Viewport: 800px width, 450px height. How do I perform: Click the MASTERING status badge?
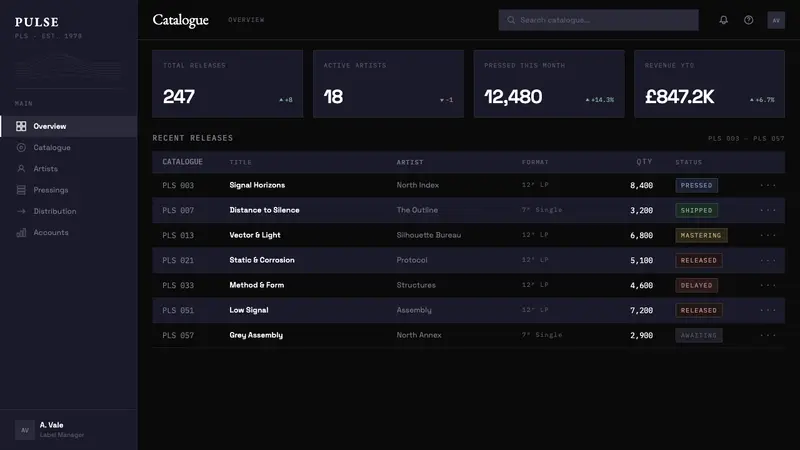coord(701,235)
